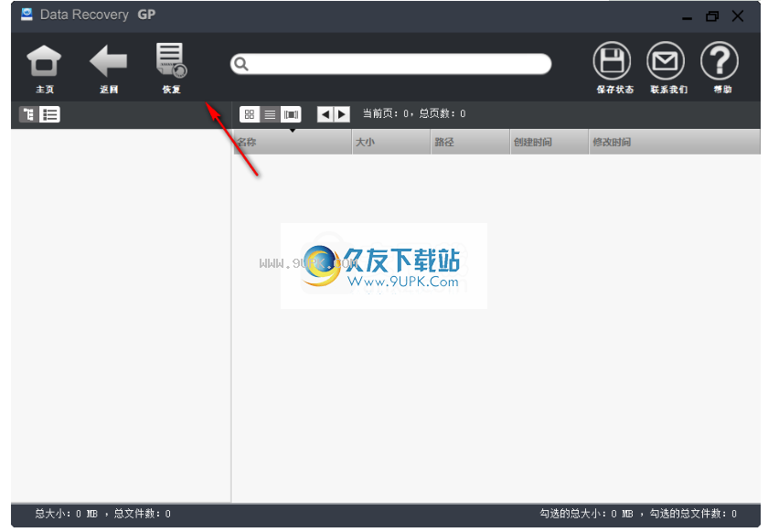Go to the previous page arrow
Viewport: 768px width, 532px height.
click(325, 114)
